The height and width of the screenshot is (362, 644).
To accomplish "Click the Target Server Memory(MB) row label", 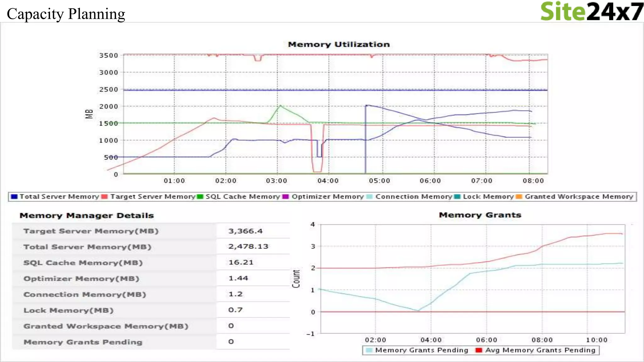I will point(91,231).
